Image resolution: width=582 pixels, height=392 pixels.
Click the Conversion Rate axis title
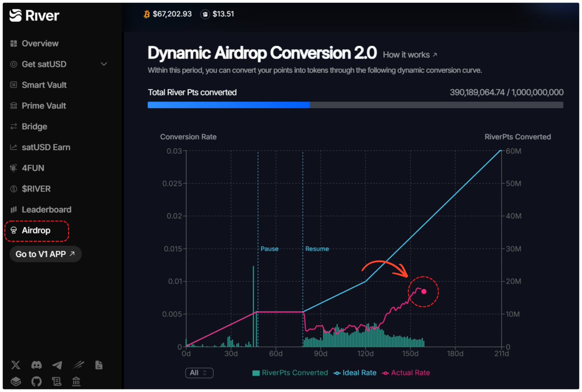[189, 137]
